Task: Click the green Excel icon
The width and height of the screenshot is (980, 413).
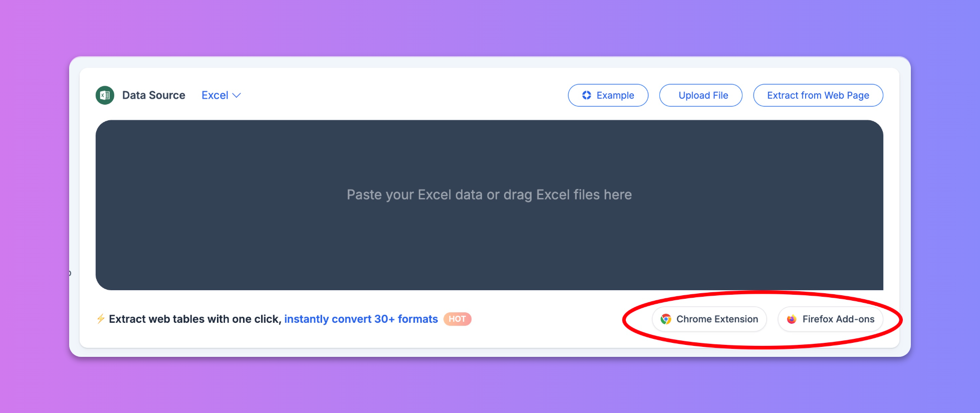Action: (x=105, y=95)
